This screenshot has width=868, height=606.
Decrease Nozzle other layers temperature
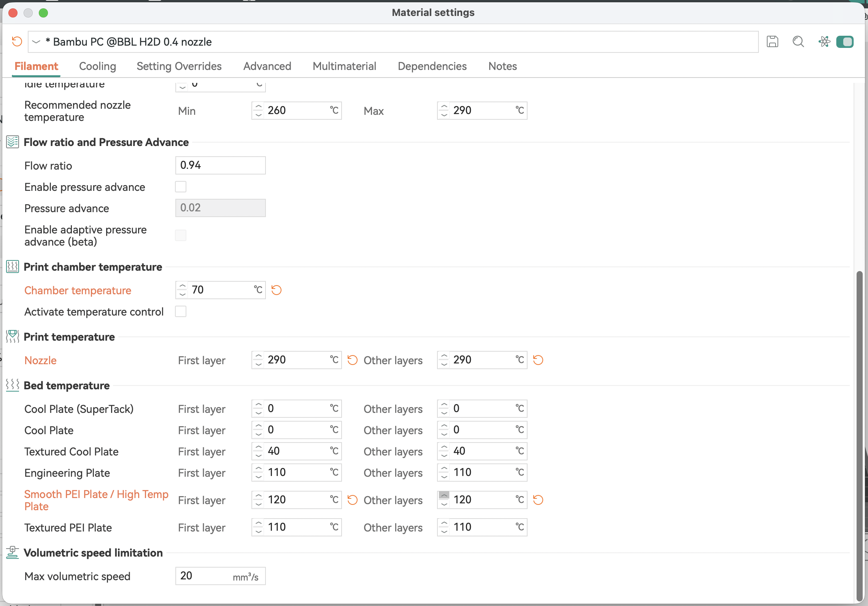coord(444,364)
